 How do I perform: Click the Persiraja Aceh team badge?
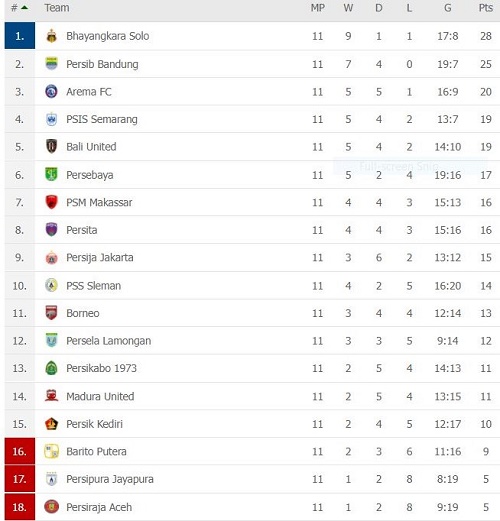51,507
